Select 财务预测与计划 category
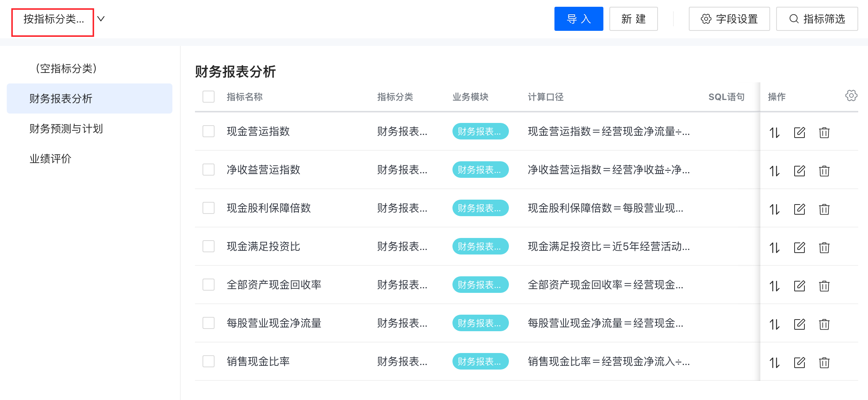Screen dimensions: 868x400 [x=90, y=129]
